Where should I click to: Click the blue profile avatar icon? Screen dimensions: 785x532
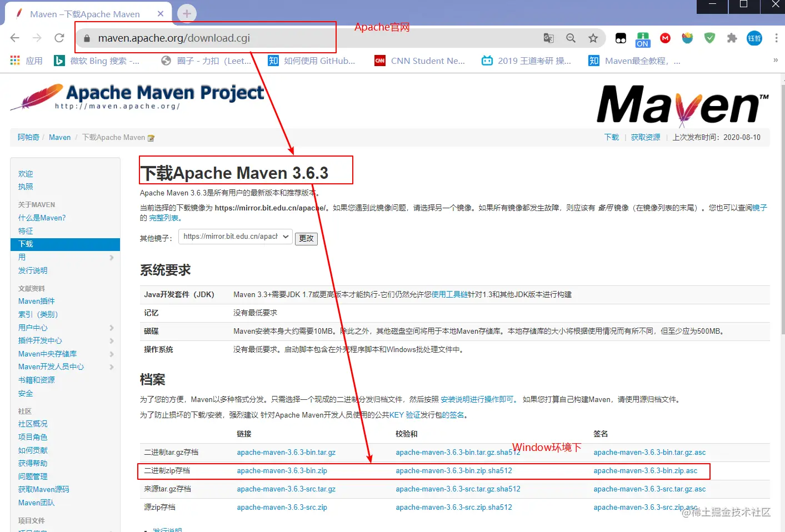pos(754,38)
